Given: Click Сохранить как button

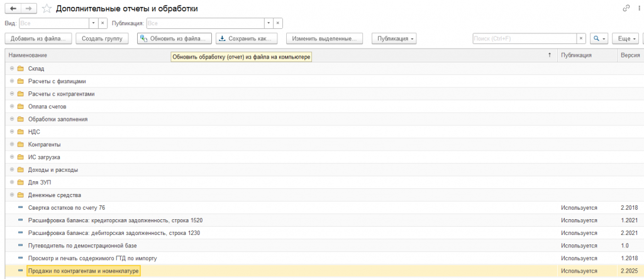Looking at the screenshot, I should pos(247,38).
